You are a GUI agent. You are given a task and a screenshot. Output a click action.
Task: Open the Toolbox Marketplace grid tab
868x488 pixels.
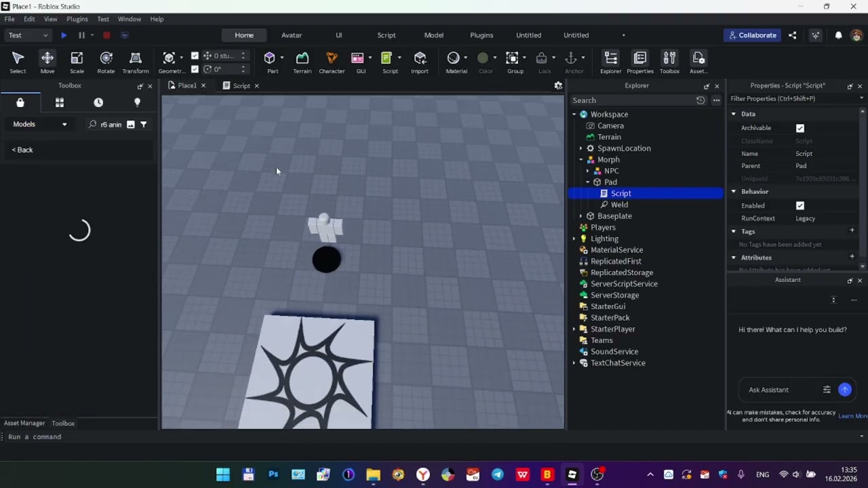click(60, 102)
